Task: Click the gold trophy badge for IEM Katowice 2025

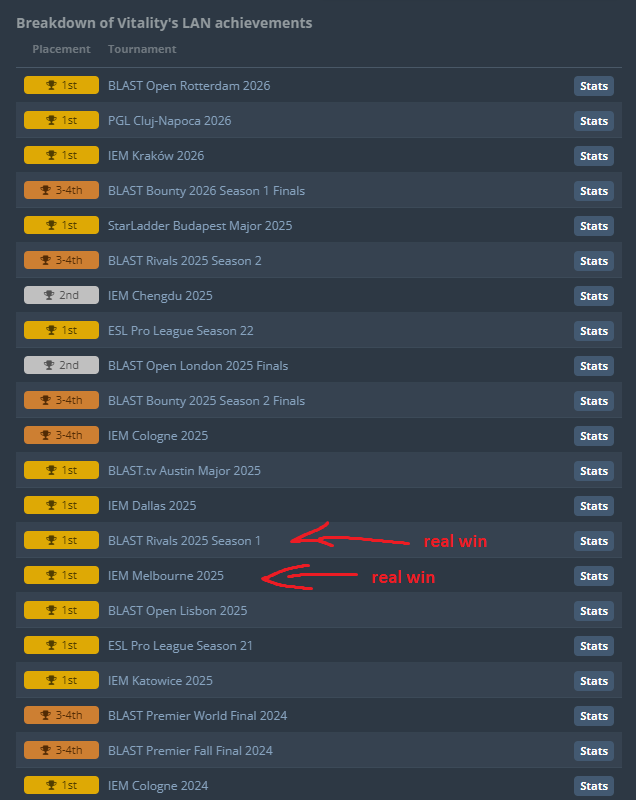Action: [61, 680]
